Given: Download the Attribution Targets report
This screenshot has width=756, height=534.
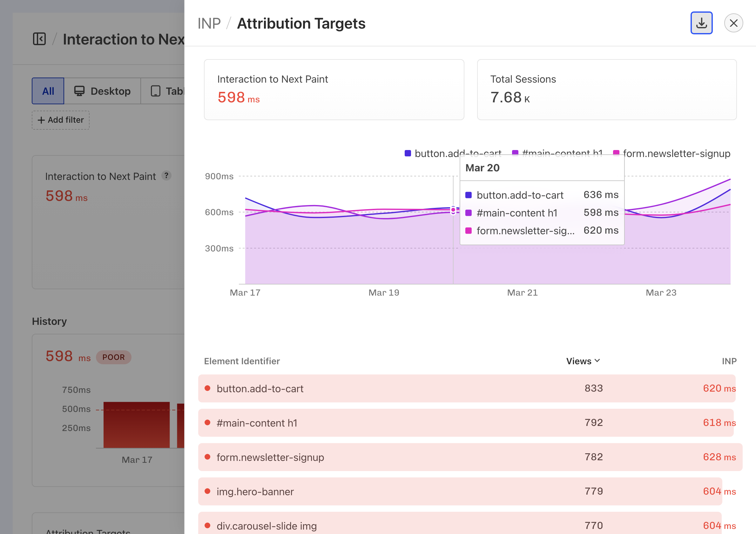Looking at the screenshot, I should (x=701, y=23).
